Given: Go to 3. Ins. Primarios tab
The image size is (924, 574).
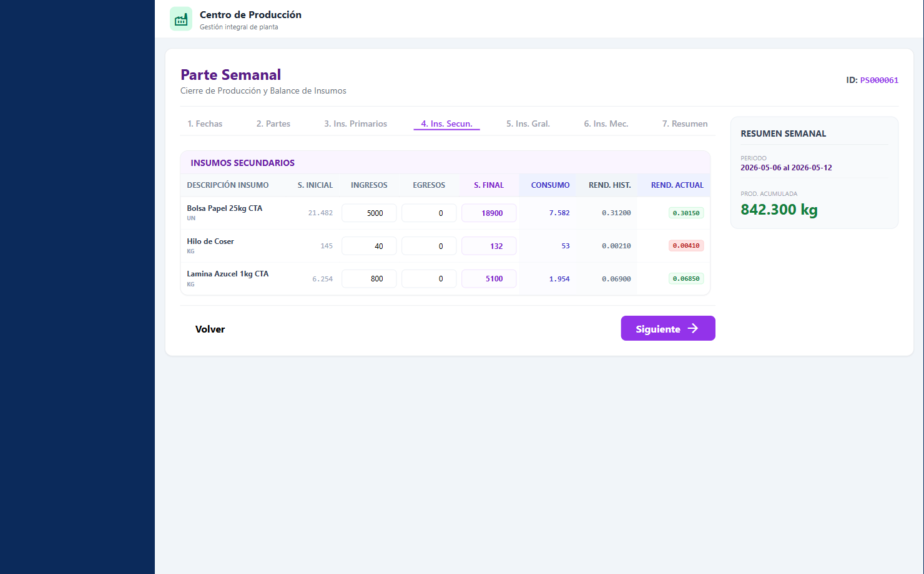Looking at the screenshot, I should [x=356, y=124].
